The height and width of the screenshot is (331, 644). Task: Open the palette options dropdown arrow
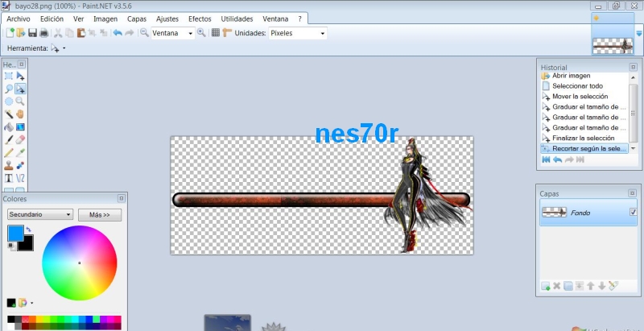click(32, 304)
